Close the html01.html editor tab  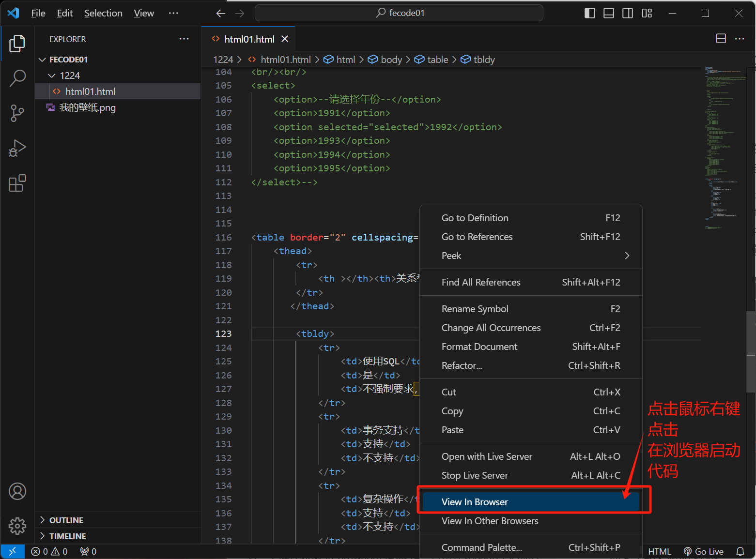coord(285,39)
